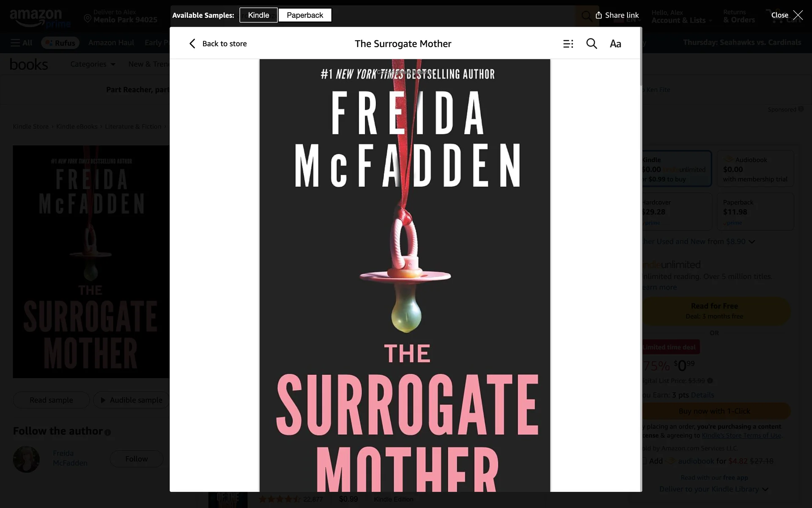Expand the Categories dropdown

[x=93, y=64]
